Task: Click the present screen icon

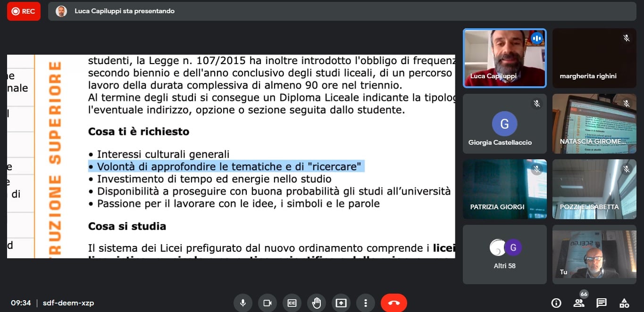Action: pos(341,303)
